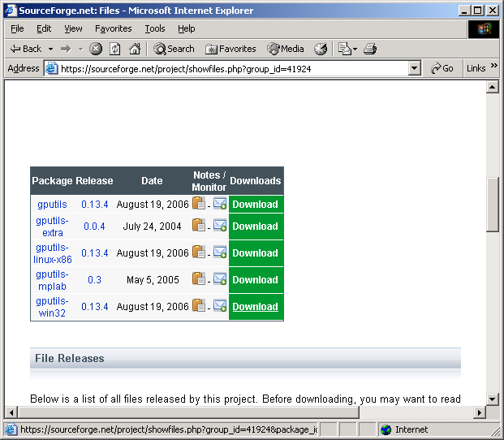504x440 pixels.
Task: Click the vertical scrollbar thumb
Action: pyautogui.click(x=492, y=205)
